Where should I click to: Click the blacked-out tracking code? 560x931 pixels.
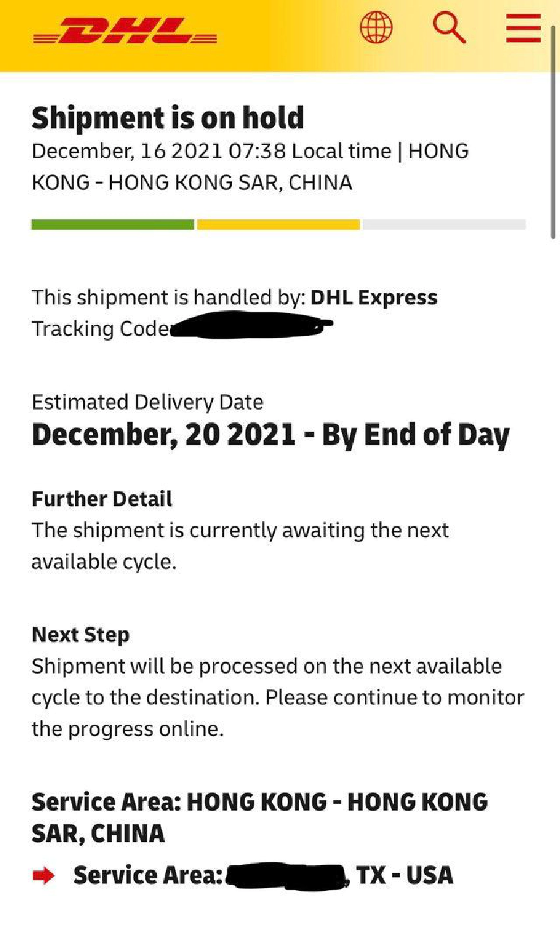pos(250,327)
